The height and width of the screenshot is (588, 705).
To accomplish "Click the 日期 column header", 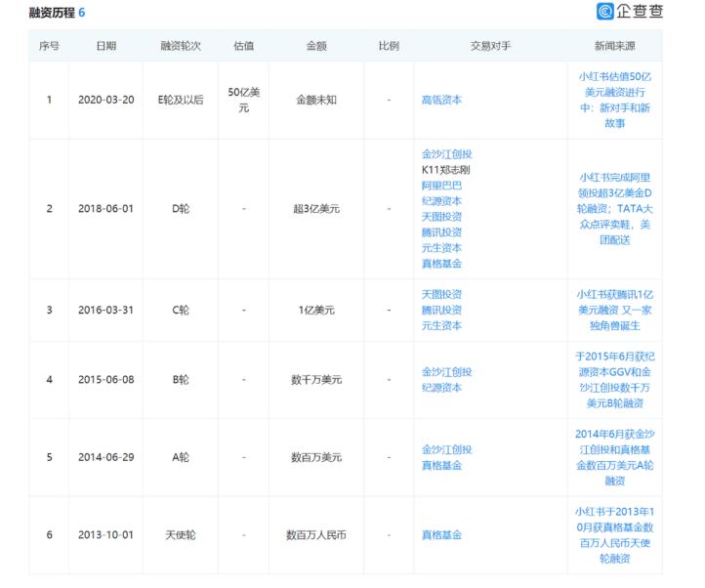I will [106, 46].
